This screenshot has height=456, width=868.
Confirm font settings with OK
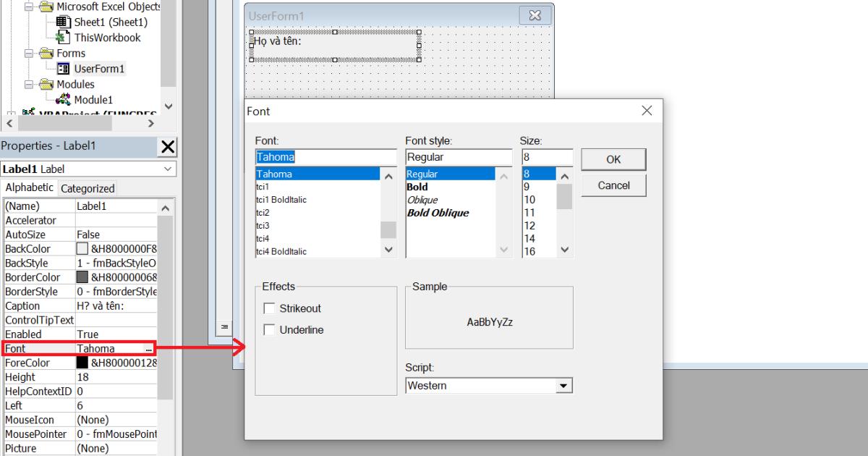613,159
